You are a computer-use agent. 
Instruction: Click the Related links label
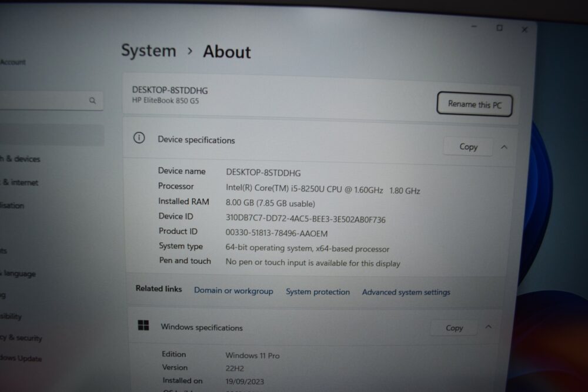click(x=159, y=289)
